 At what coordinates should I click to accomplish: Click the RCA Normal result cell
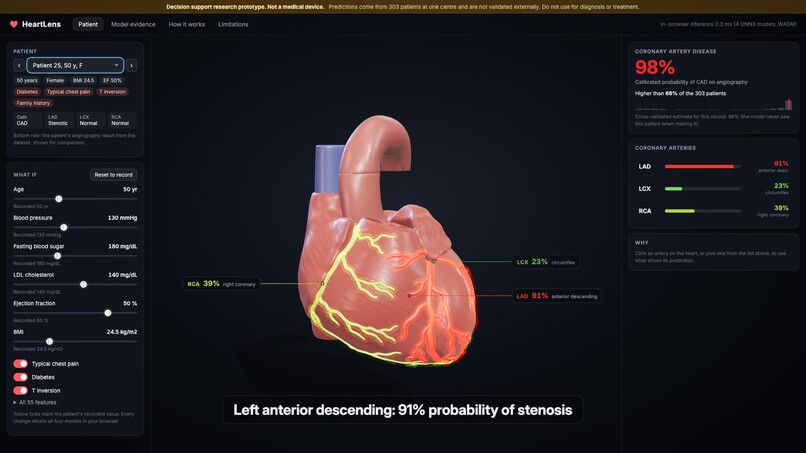(x=122, y=120)
